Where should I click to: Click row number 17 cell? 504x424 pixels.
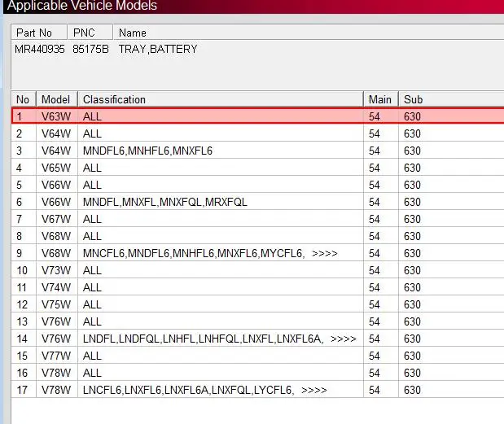(22, 390)
